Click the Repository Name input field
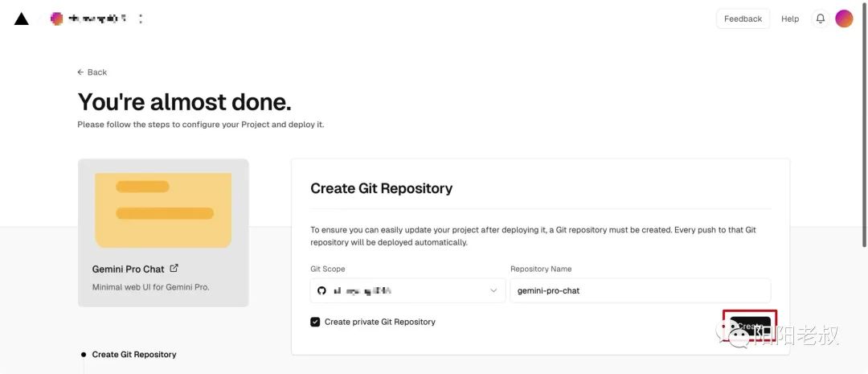 [x=640, y=290]
